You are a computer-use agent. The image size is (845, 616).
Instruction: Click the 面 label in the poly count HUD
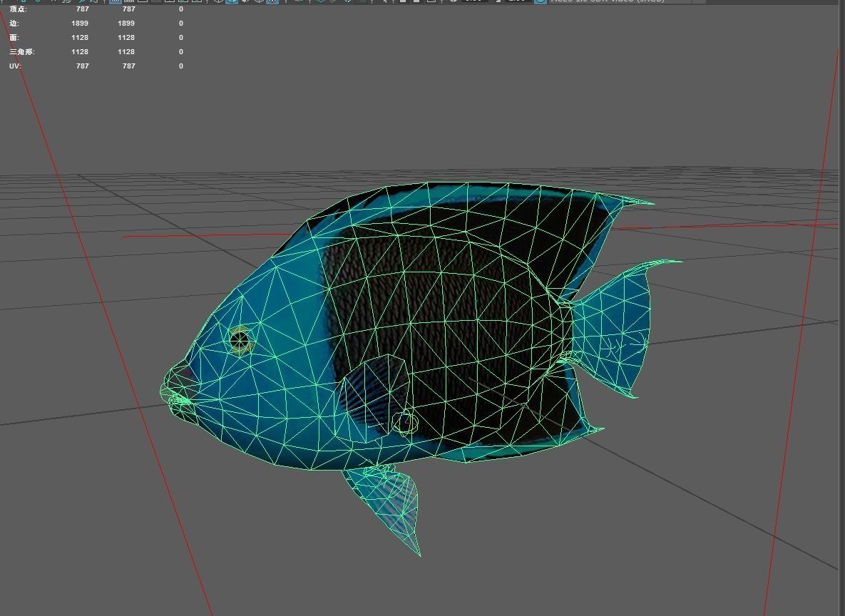click(x=14, y=37)
